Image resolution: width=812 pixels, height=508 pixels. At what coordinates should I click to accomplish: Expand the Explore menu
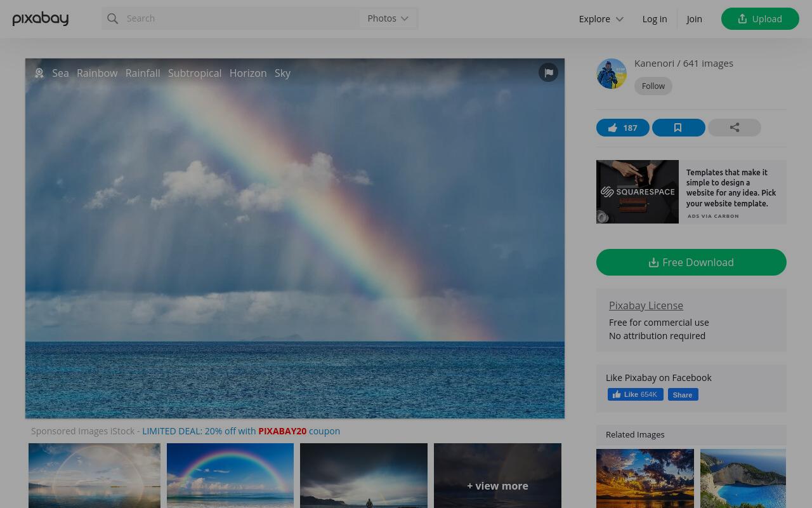(601, 19)
